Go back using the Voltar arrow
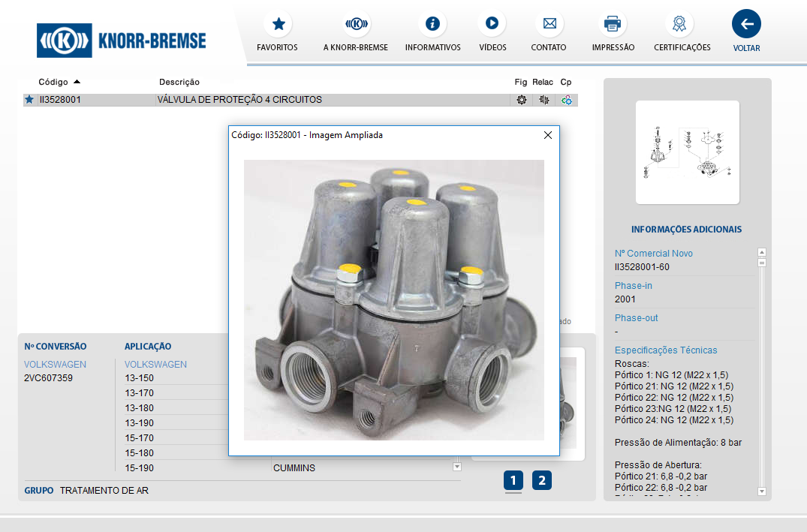This screenshot has height=532, width=807. coord(746,24)
